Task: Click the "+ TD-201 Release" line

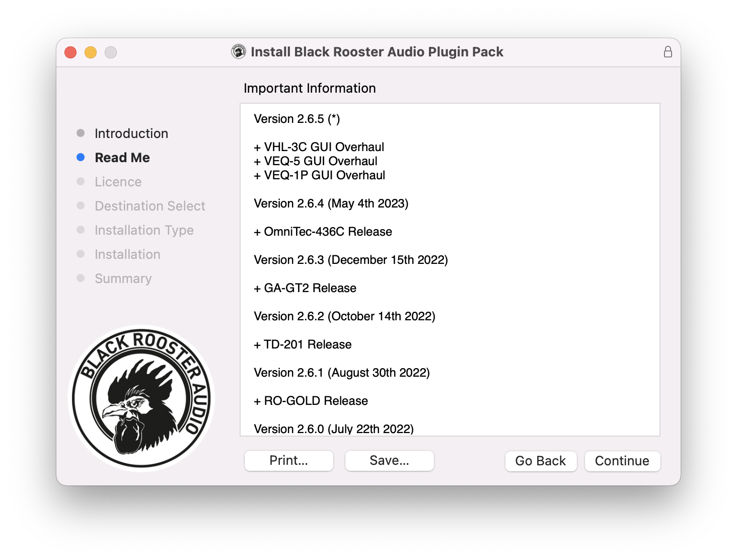Action: (303, 344)
